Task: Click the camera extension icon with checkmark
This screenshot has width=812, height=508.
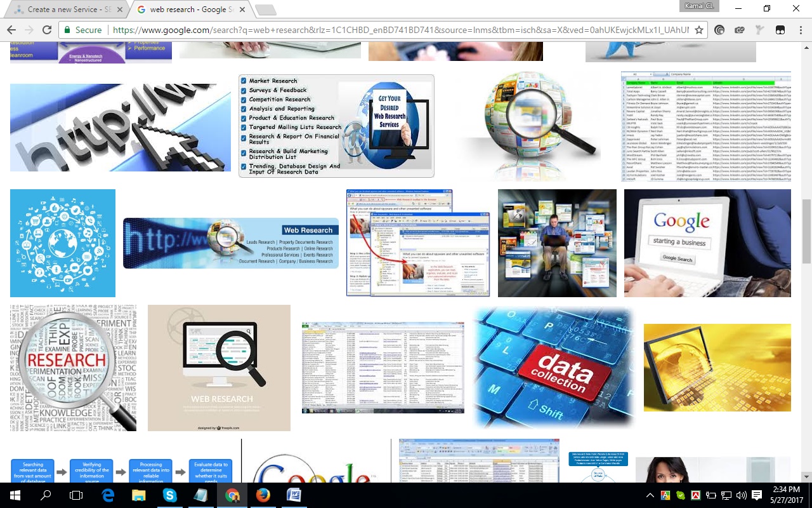Action: click(740, 30)
